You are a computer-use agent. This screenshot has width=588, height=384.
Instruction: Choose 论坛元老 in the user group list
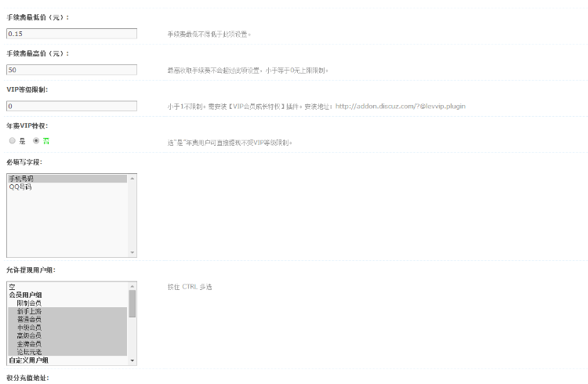click(67, 352)
